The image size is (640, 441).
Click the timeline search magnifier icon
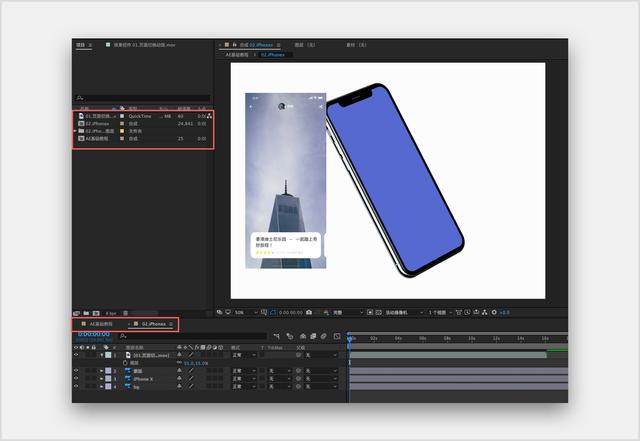coord(123,336)
